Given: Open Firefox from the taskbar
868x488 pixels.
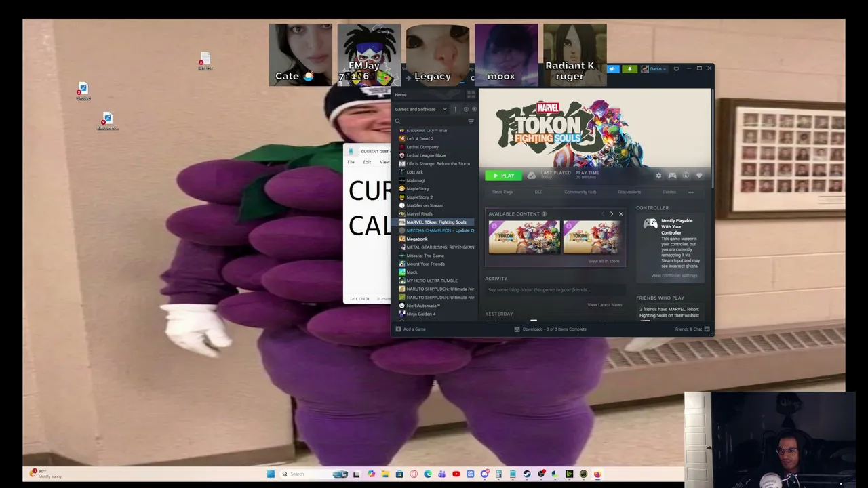Looking at the screenshot, I should click(597, 474).
